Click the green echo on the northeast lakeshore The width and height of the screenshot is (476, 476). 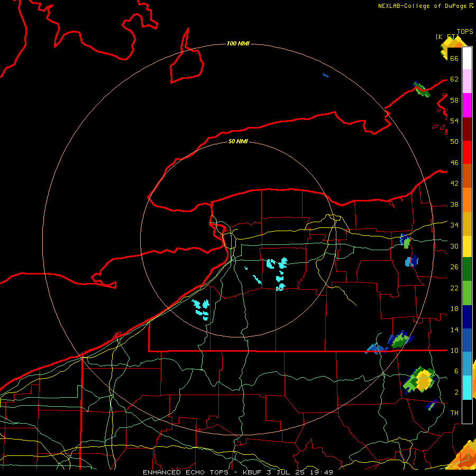422,89
